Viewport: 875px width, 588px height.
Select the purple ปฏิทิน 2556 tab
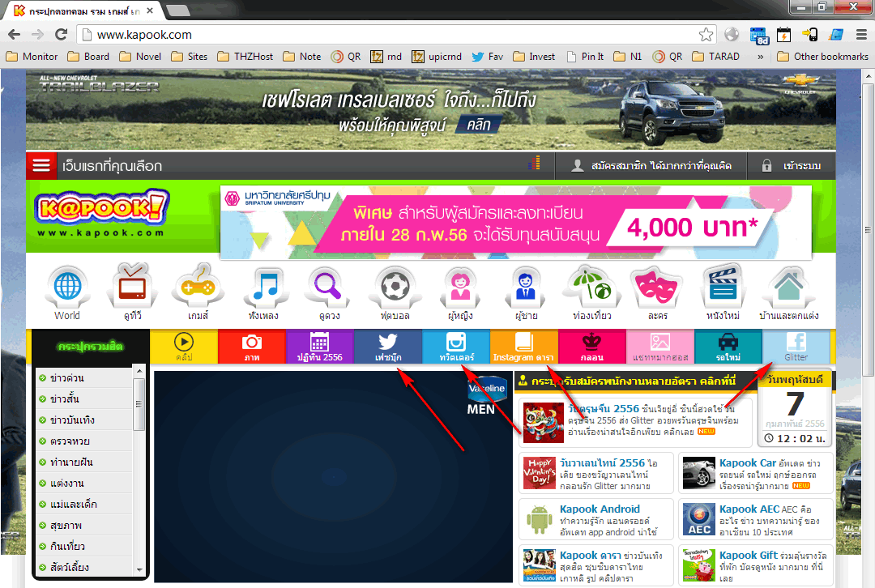click(320, 347)
